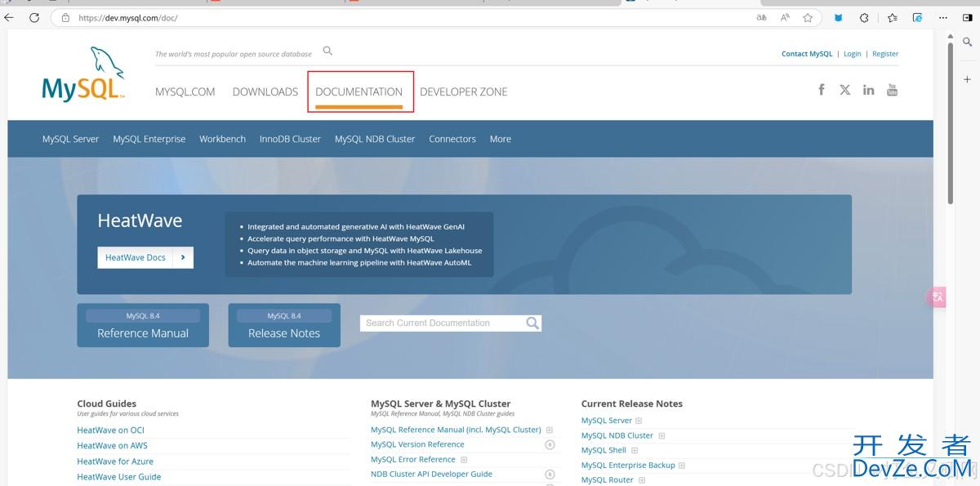
Task: Open the LinkedIn social icon
Action: [868, 90]
